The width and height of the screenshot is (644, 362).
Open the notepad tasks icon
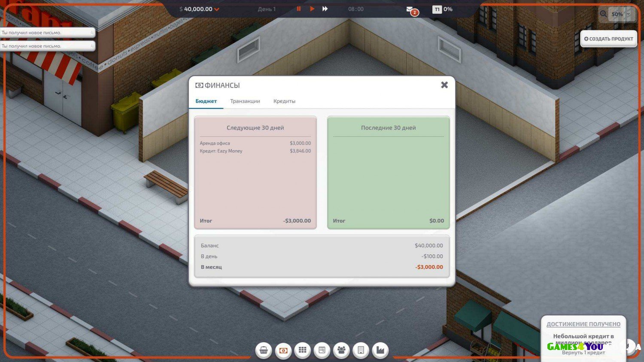(x=322, y=350)
